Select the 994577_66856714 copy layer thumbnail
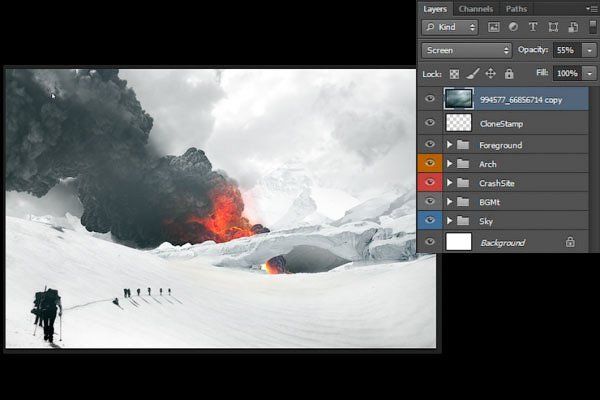This screenshot has width=600, height=400. point(459,99)
